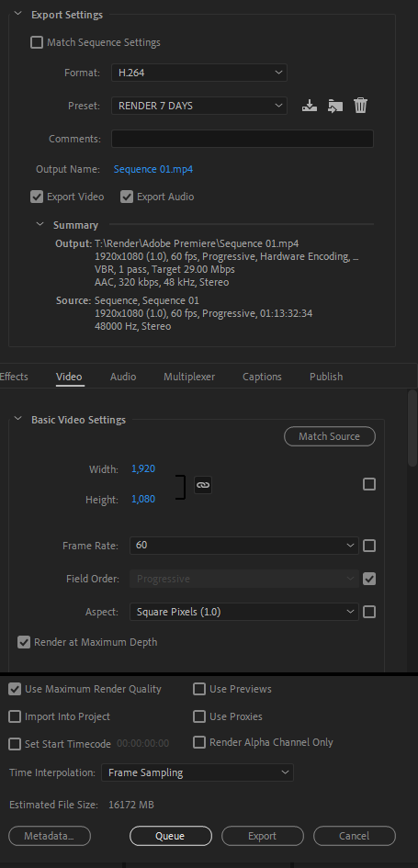Uncheck the Export Audio checkbox
This screenshot has height=868, width=418.
(x=127, y=197)
